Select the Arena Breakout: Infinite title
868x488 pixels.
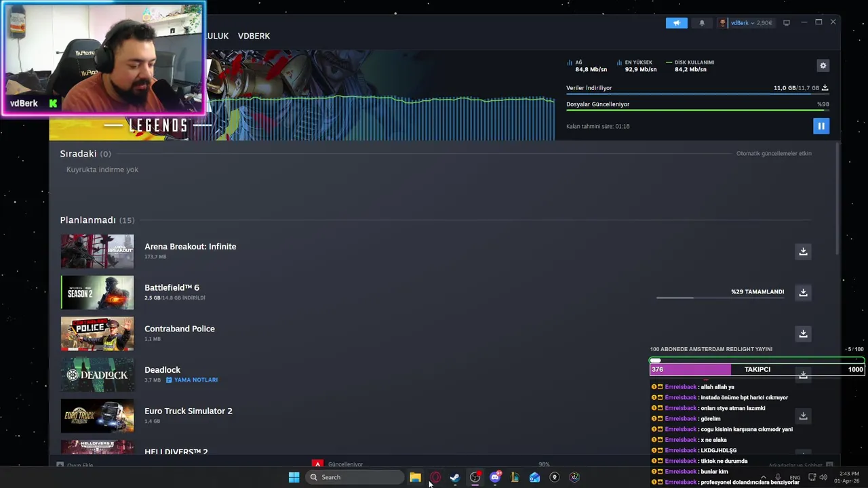[x=191, y=247]
